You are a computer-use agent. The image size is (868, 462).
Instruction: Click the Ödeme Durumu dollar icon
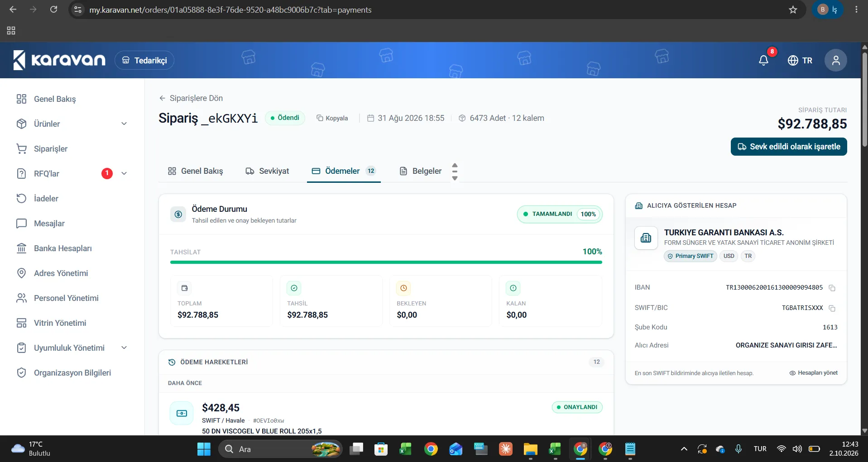pyautogui.click(x=178, y=214)
